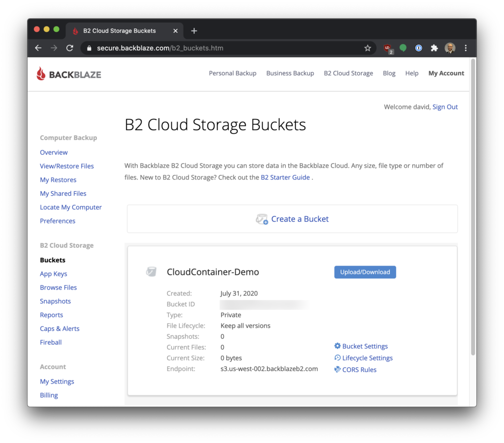Open My Account in top navigation
The width and height of the screenshot is (504, 443).
pos(446,73)
